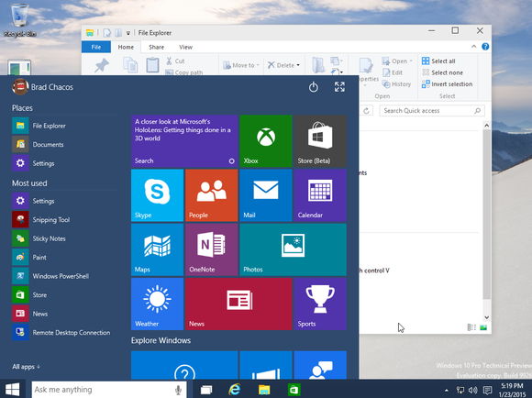Viewport: 532px width, 398px height.
Task: Open the Task View taskbar button
Action: point(206,390)
